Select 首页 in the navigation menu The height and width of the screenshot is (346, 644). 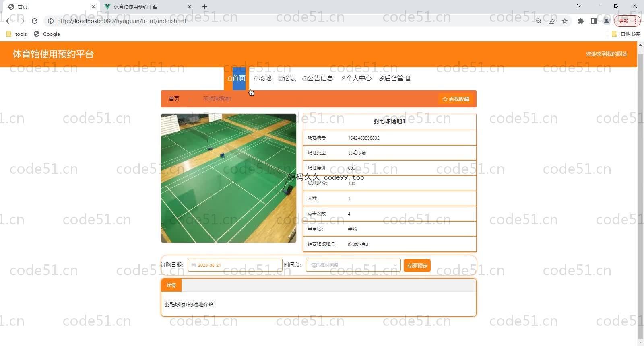pyautogui.click(x=236, y=78)
